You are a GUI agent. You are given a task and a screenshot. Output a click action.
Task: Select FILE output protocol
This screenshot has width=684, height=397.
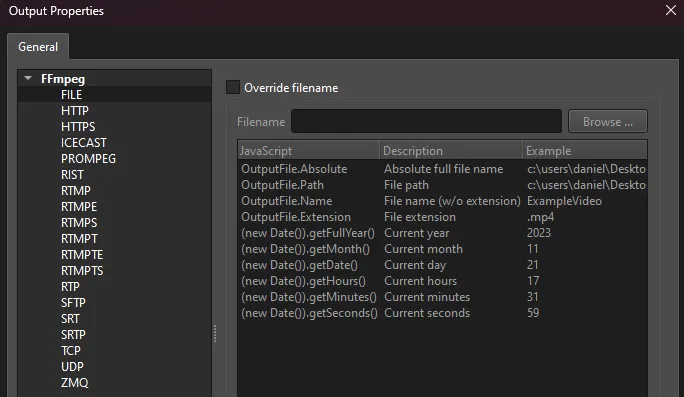point(114,95)
